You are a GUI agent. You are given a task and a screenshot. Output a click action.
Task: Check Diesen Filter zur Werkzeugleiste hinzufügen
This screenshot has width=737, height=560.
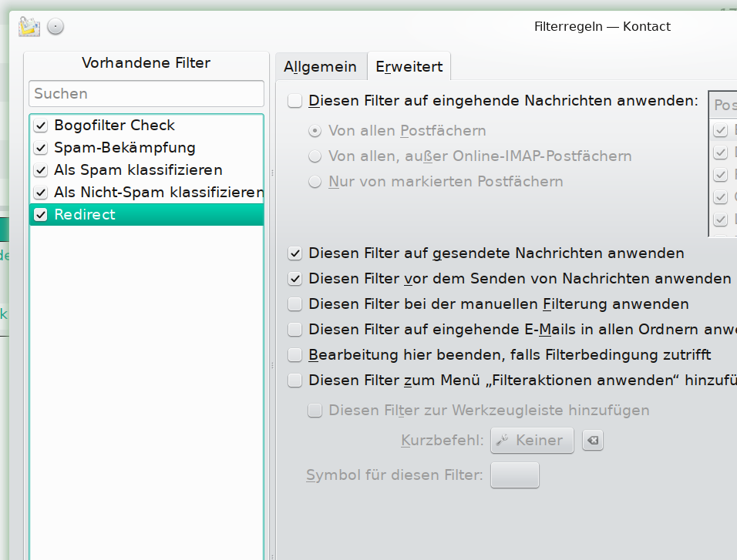315,410
